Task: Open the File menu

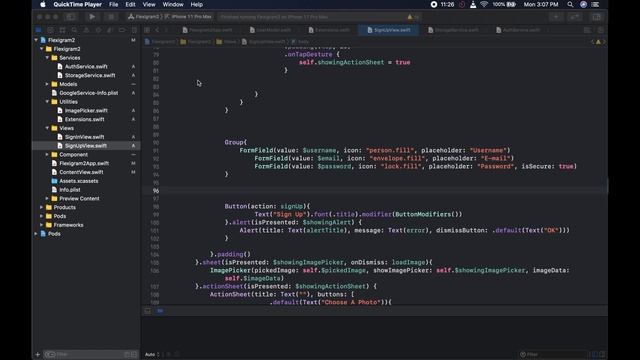Action: [x=113, y=4]
